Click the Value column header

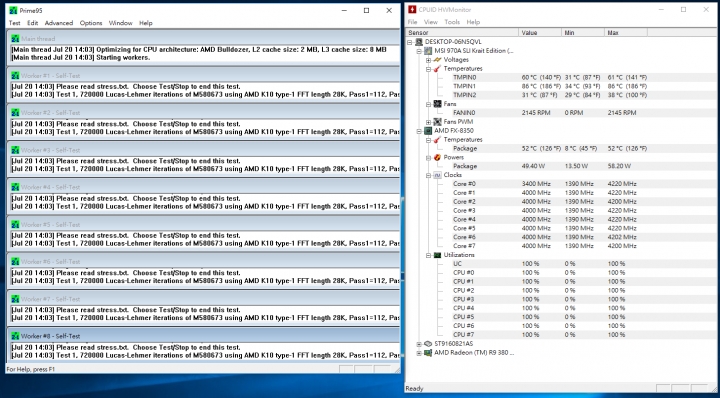click(x=540, y=33)
